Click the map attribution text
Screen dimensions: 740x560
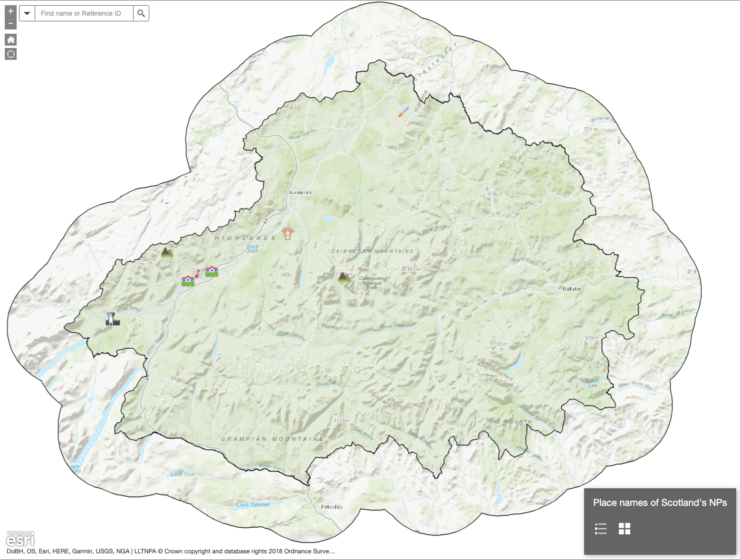click(x=171, y=551)
